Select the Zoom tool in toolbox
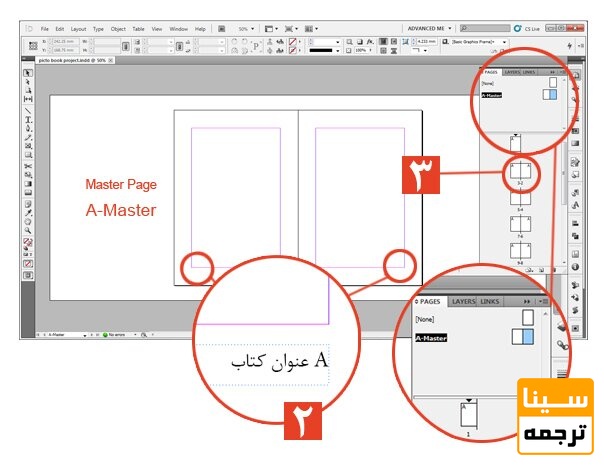This screenshot has height=465, width=604. (x=28, y=230)
